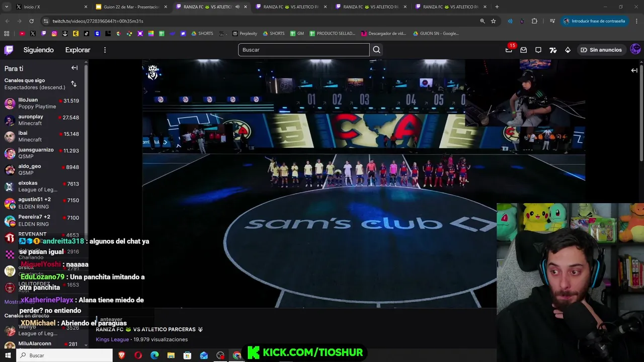Close the Guion 22 de Mar tab
This screenshot has height=362, width=644.
click(x=166, y=7)
